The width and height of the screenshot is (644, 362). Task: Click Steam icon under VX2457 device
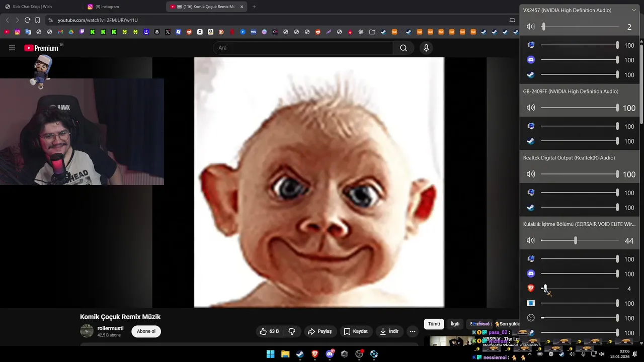point(531,75)
